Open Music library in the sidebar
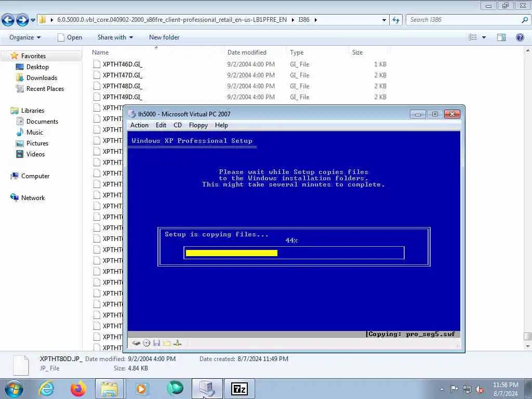The height and width of the screenshot is (399, 532). (x=35, y=132)
